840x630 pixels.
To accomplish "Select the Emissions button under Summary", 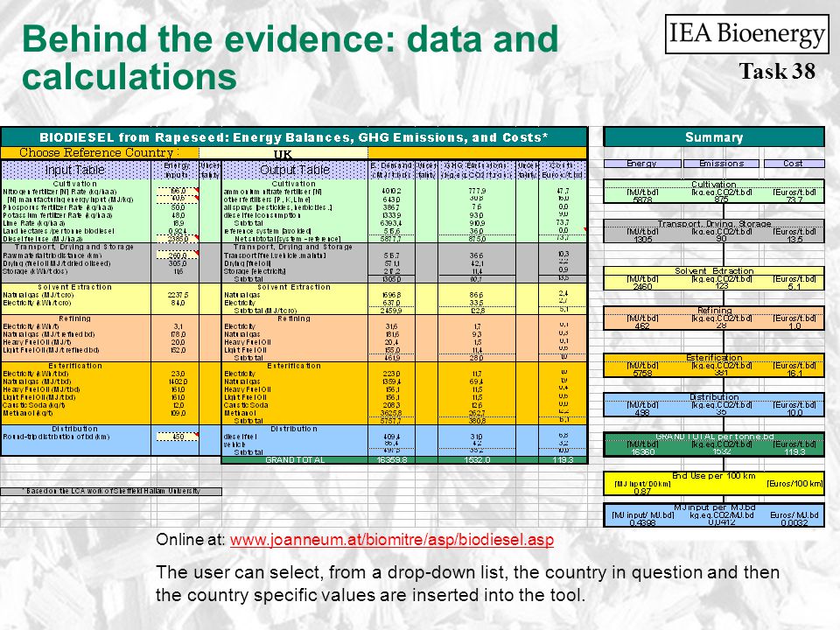I will (722, 164).
